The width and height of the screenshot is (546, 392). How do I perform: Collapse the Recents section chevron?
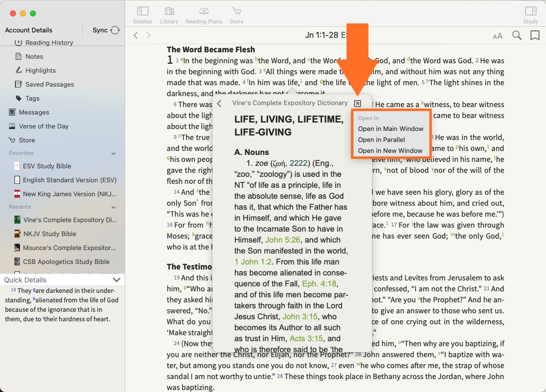click(114, 207)
